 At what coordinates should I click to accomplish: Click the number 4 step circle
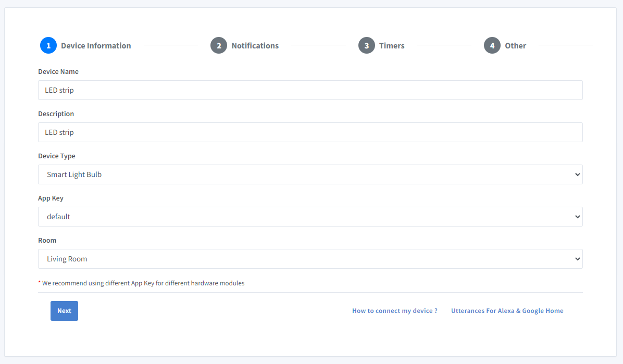tap(492, 45)
